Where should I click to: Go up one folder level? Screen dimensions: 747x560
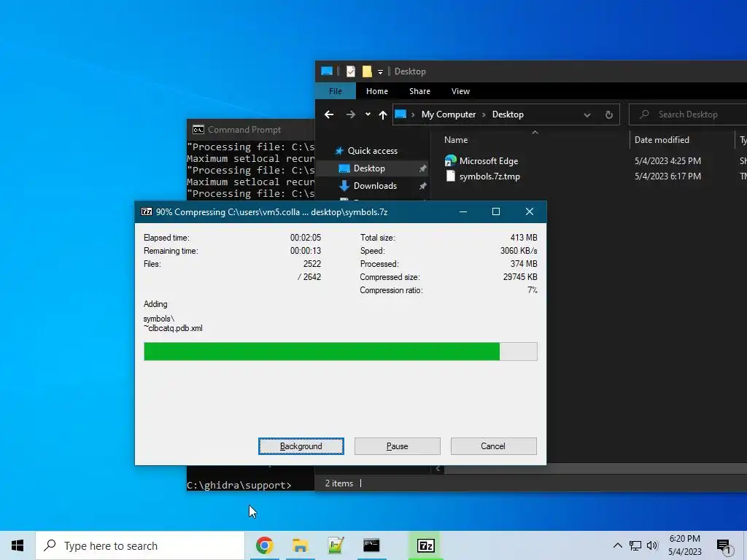[x=382, y=114]
